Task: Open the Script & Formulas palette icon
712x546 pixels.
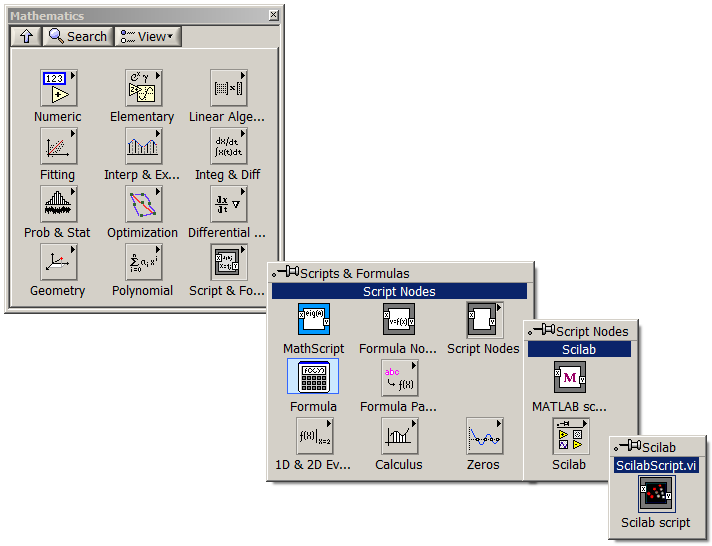Action: pyautogui.click(x=228, y=262)
